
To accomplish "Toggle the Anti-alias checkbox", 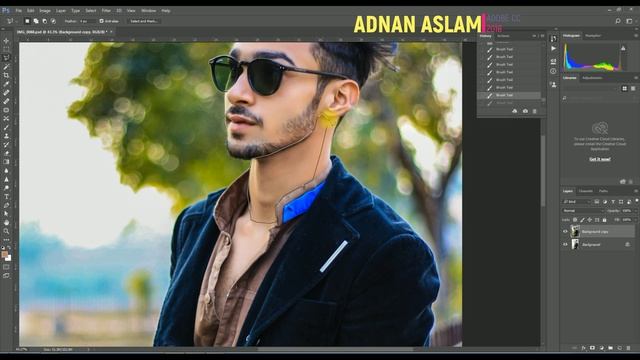I will point(102,21).
